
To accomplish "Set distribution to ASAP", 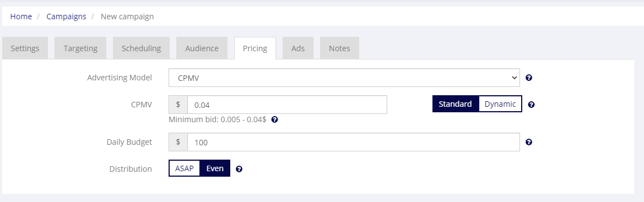I will point(185,168).
